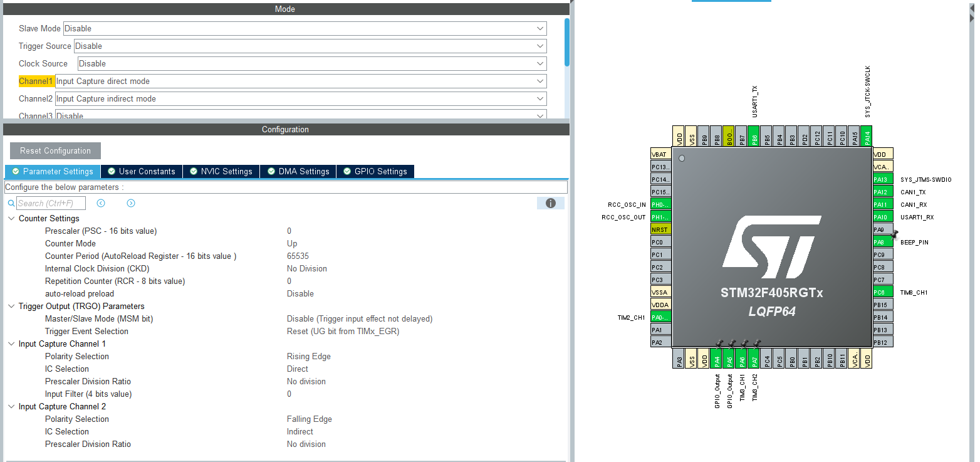Click the info icon in parameter panel
This screenshot has width=980, height=462.
coord(551,203)
